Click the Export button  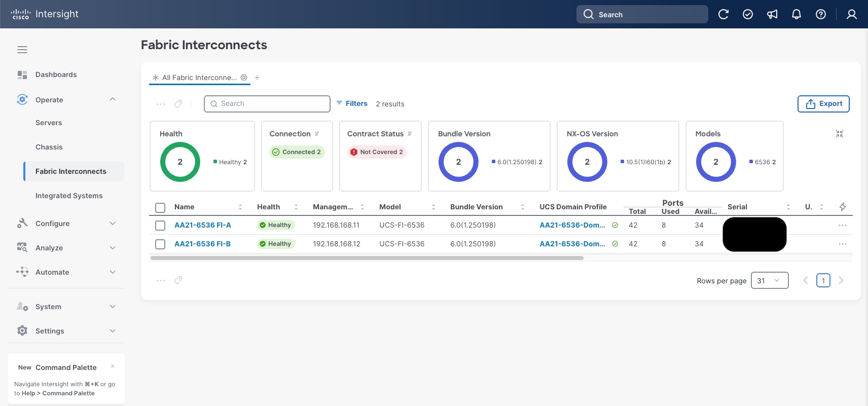click(x=823, y=103)
